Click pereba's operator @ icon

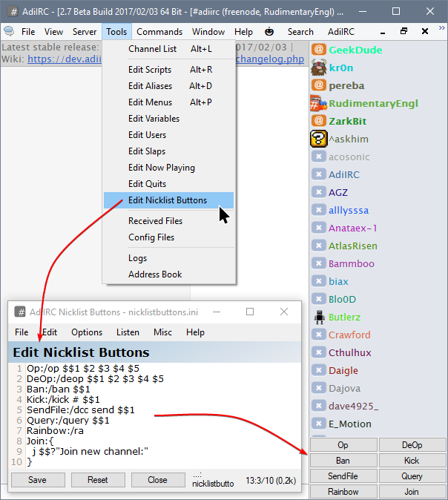pyautogui.click(x=318, y=85)
